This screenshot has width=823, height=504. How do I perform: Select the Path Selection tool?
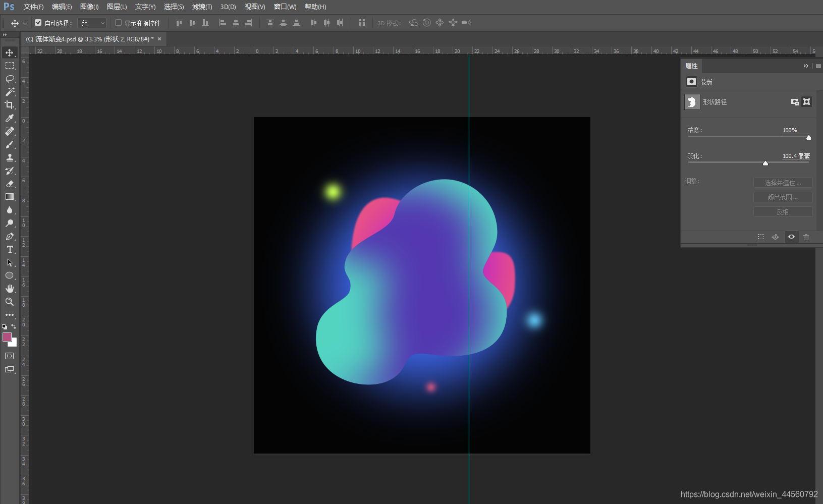point(10,262)
